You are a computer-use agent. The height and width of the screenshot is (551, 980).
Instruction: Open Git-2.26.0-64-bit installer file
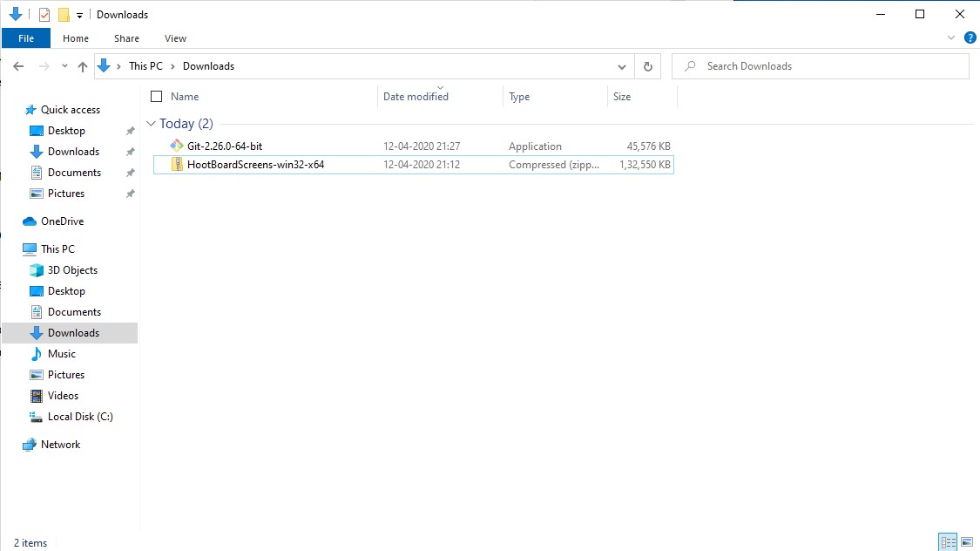224,146
